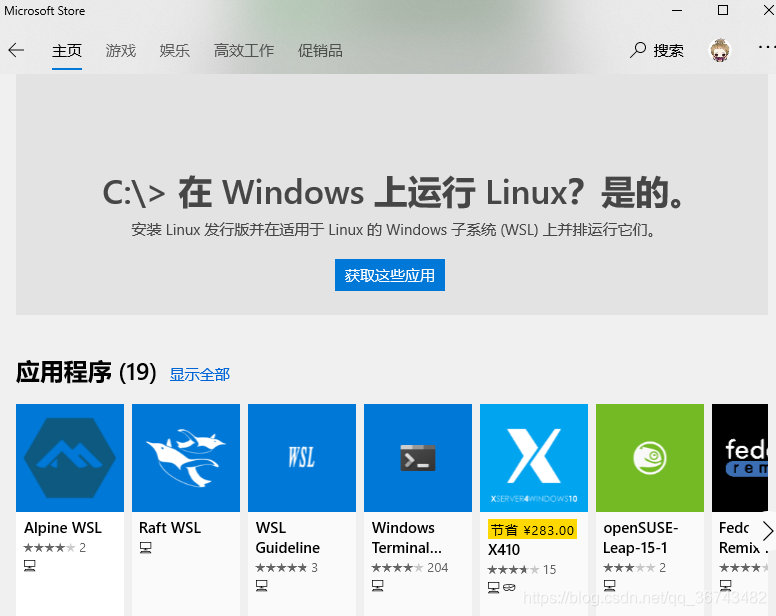Go back with the left arrow icon
Image resolution: width=776 pixels, height=616 pixels.
pyautogui.click(x=16, y=50)
